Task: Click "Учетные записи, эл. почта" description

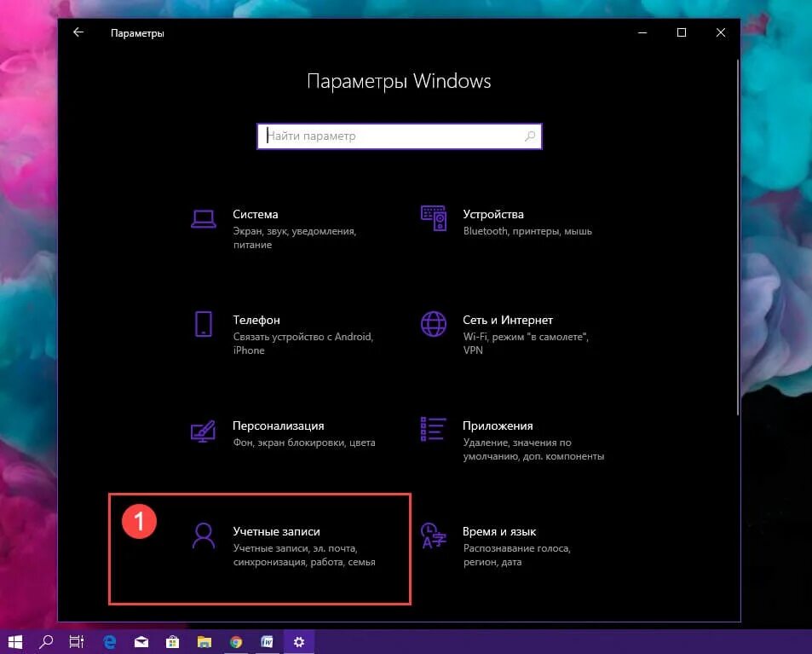Action: click(304, 555)
